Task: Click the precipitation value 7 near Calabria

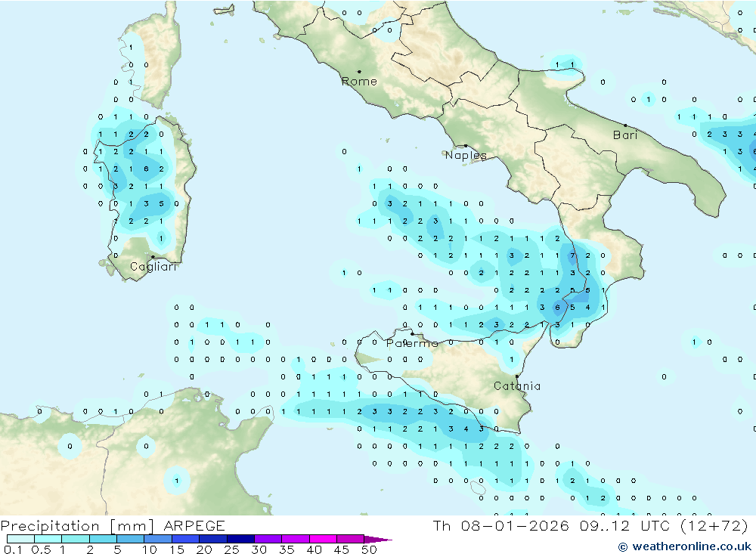Action: tap(572, 255)
